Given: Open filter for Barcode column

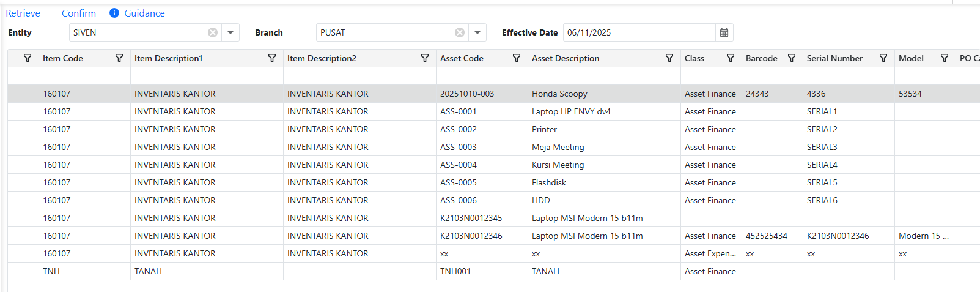Looking at the screenshot, I should (x=792, y=58).
